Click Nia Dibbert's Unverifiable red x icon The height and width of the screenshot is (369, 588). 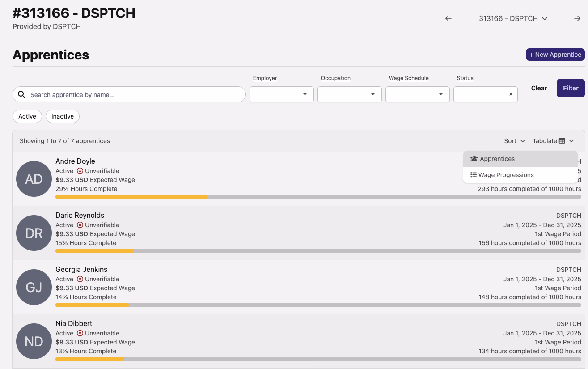pos(80,333)
